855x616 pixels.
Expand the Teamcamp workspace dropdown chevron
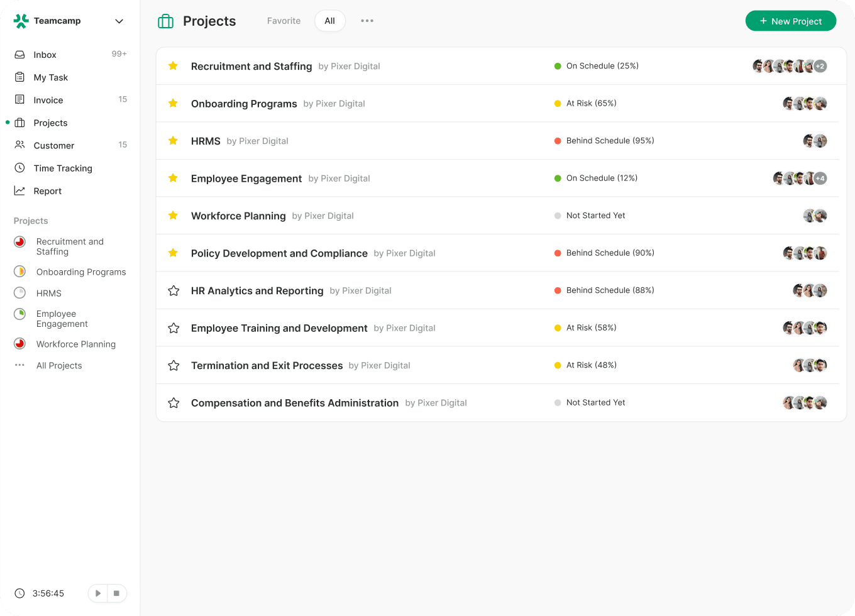pos(119,21)
